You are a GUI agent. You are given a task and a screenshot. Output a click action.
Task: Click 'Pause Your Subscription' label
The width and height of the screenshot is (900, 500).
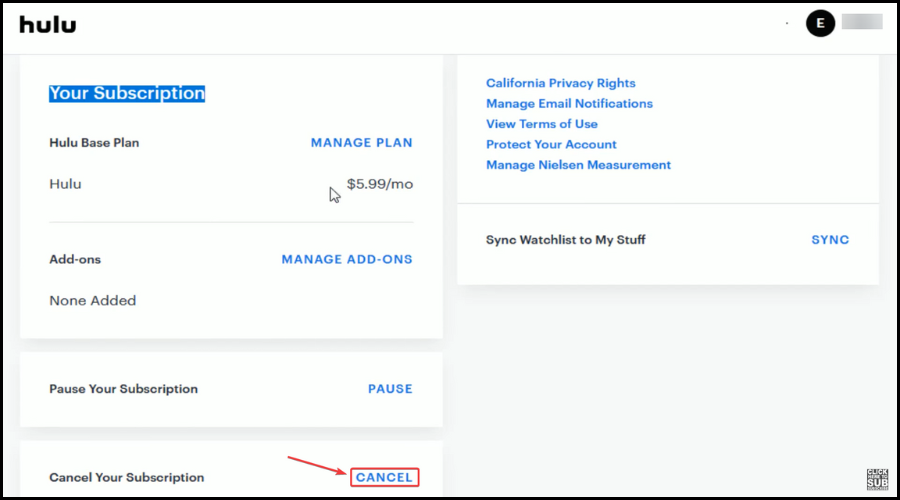[x=123, y=389]
